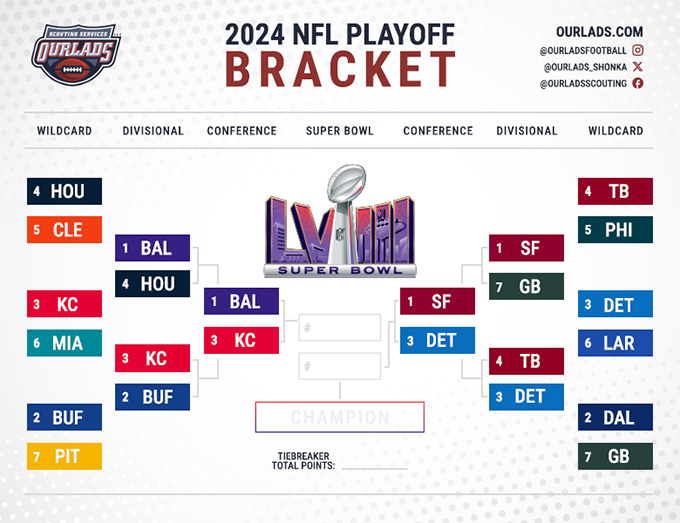Click the @OURLADS_SHONKA handle
The width and height of the screenshot is (680, 523).
pos(585,66)
